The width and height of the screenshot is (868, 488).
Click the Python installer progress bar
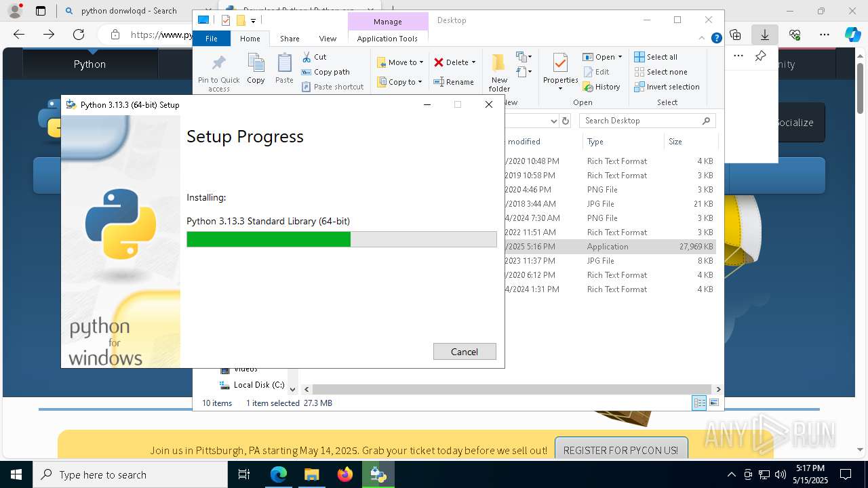click(x=342, y=239)
